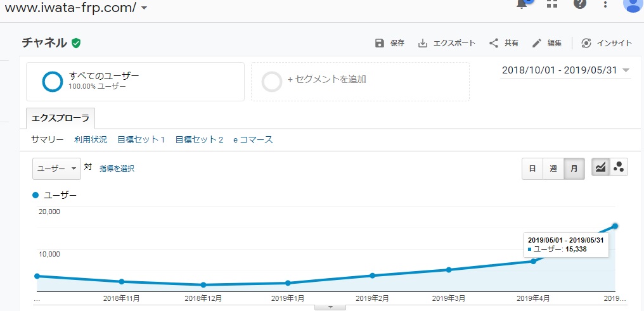Select the 日 daily granularity button
The height and width of the screenshot is (311, 644).
[532, 168]
